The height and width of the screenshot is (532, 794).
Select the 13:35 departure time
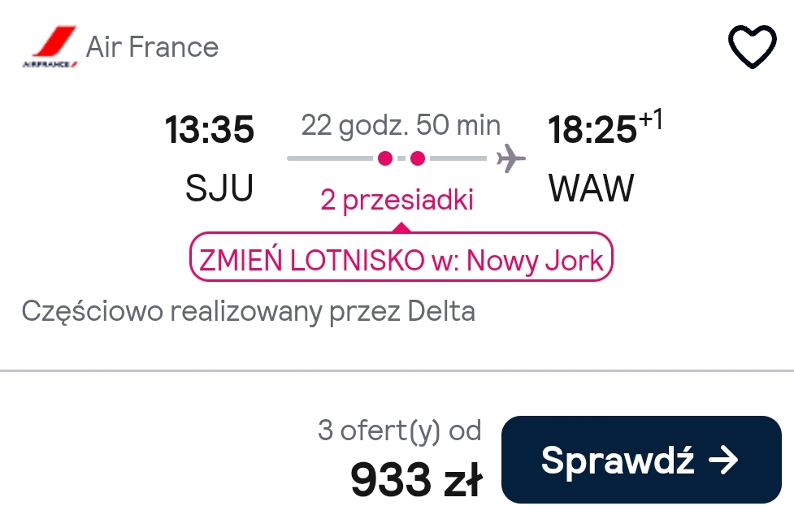click(209, 130)
